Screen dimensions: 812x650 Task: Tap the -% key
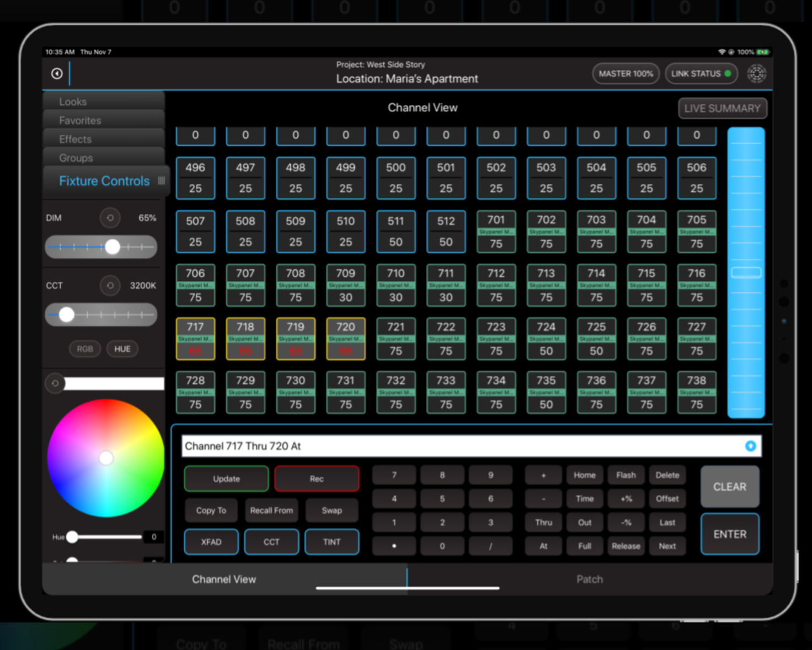coord(626,523)
